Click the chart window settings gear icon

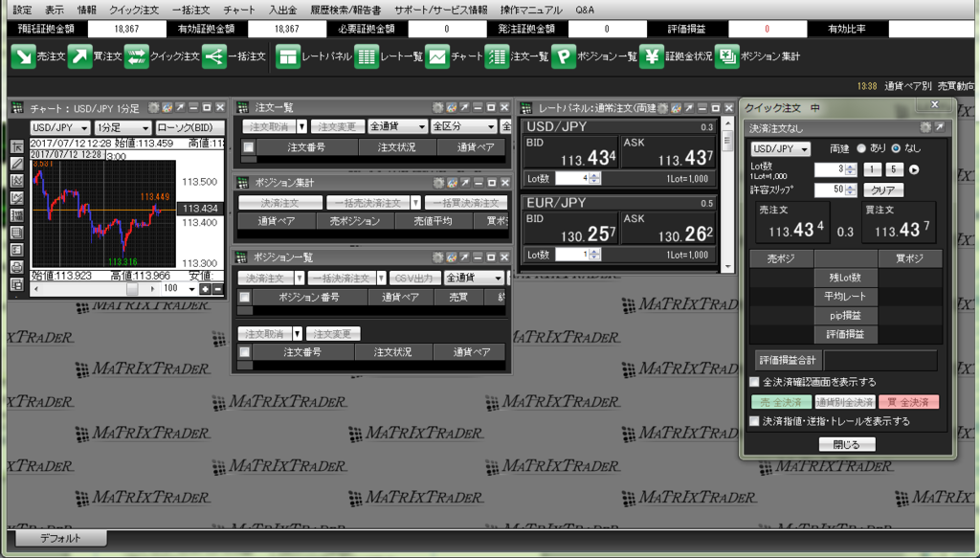[153, 108]
